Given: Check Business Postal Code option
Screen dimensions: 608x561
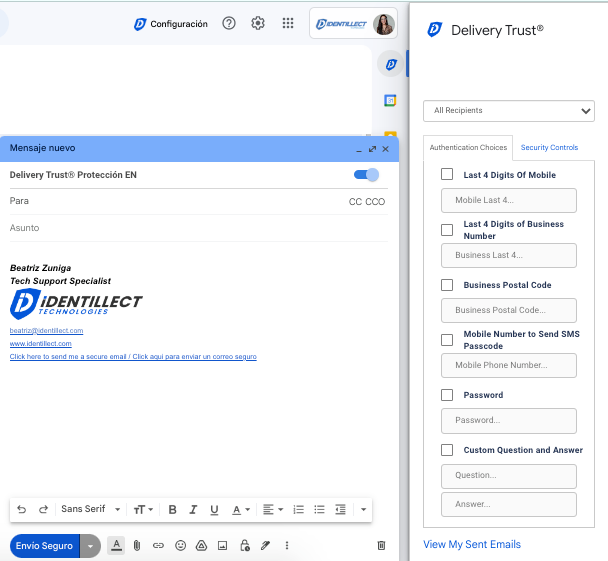Looking at the screenshot, I should pos(447,285).
